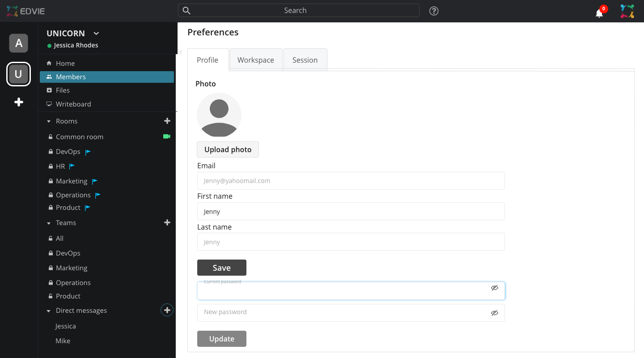Collapse the Rooms section
The width and height of the screenshot is (644, 358).
(49, 121)
